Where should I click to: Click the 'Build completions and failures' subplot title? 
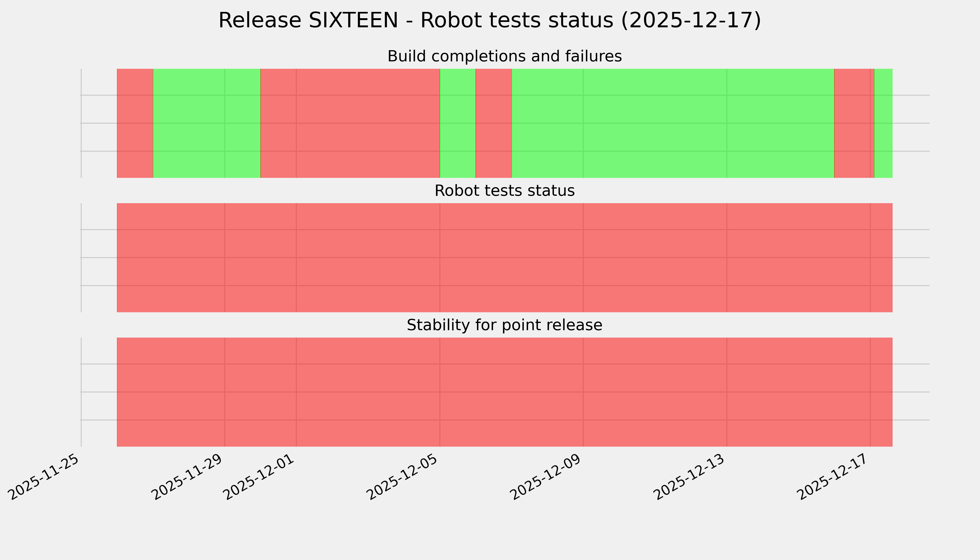[x=504, y=56]
